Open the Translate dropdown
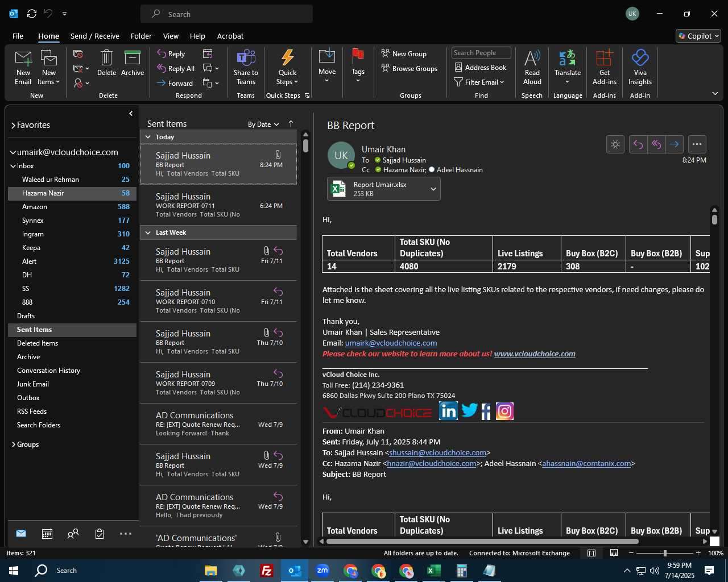This screenshot has width=728, height=582. click(568, 68)
